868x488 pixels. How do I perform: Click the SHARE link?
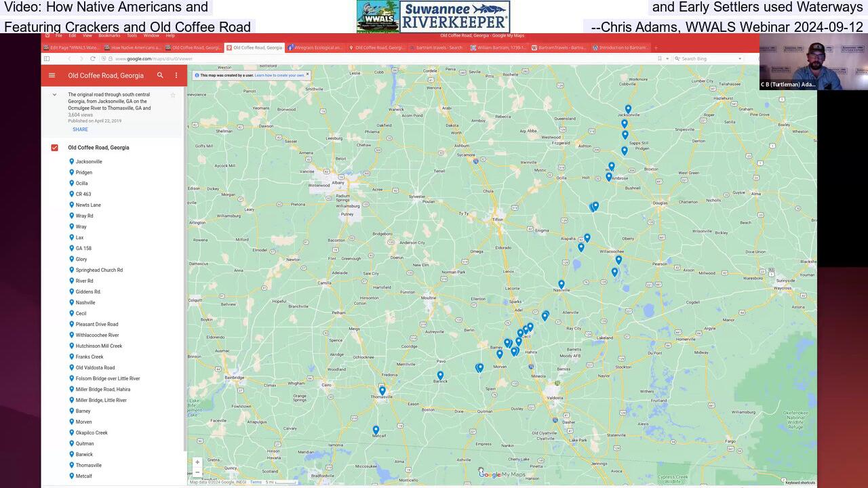80,129
